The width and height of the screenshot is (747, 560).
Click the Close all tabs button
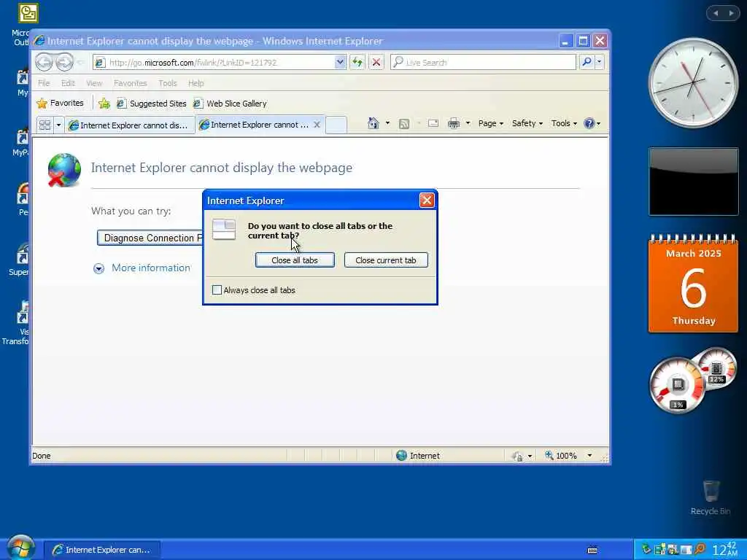295,260
